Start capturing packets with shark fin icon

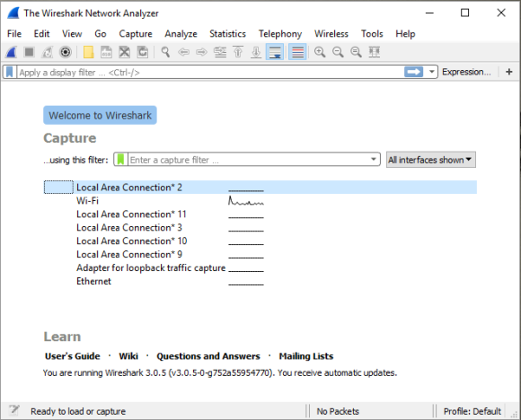coord(12,52)
